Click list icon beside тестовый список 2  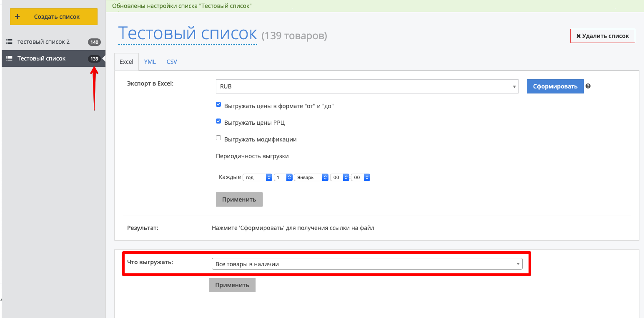(x=9, y=42)
